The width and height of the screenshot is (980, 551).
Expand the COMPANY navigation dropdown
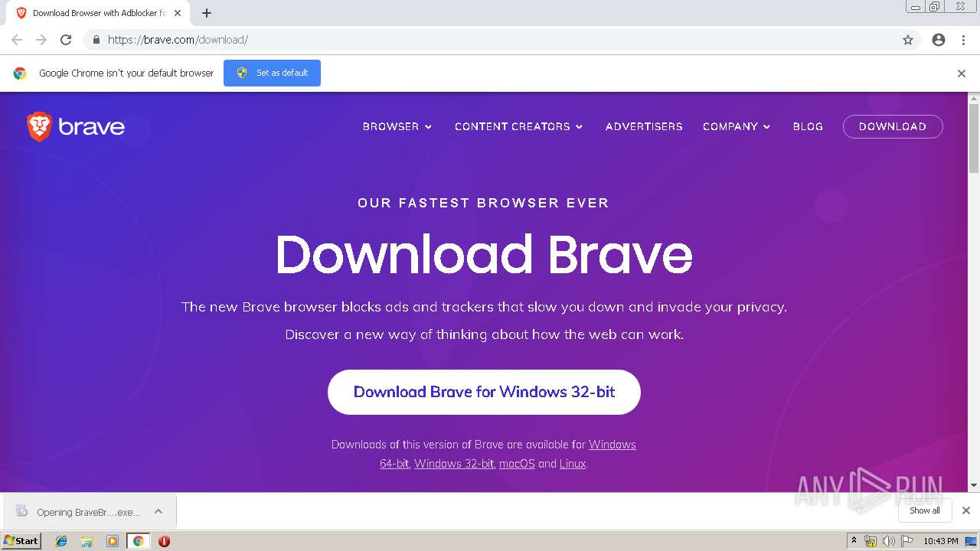(x=737, y=126)
